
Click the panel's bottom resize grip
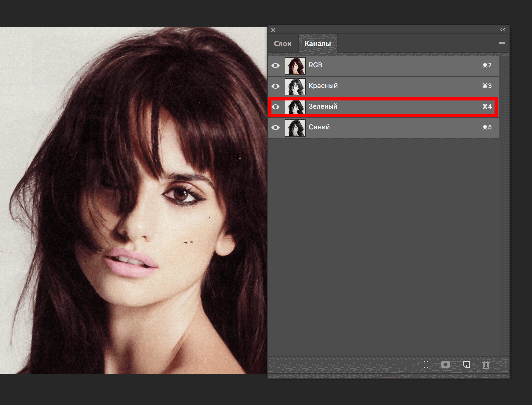(388, 376)
